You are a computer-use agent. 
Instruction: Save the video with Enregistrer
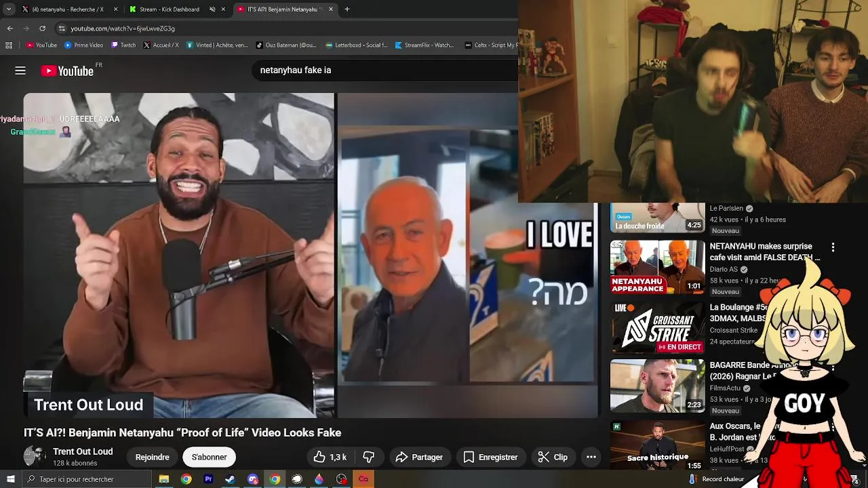[490, 457]
